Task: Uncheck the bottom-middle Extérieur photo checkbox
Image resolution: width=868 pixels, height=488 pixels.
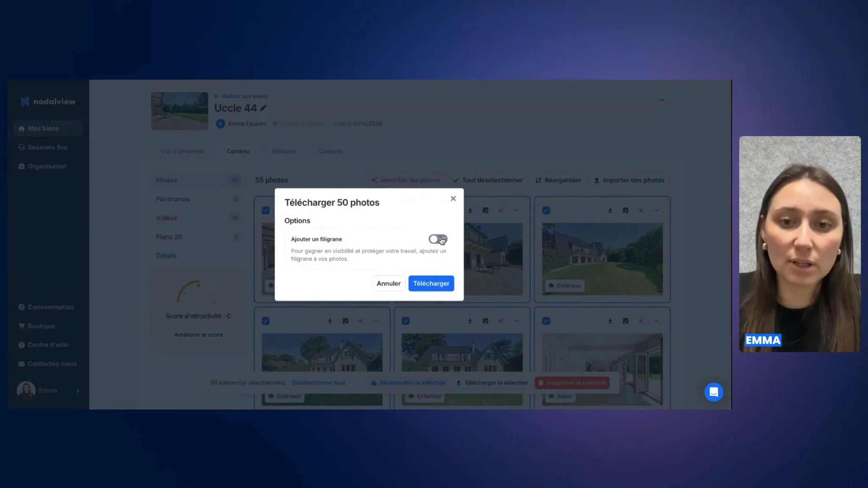Action: tap(406, 321)
